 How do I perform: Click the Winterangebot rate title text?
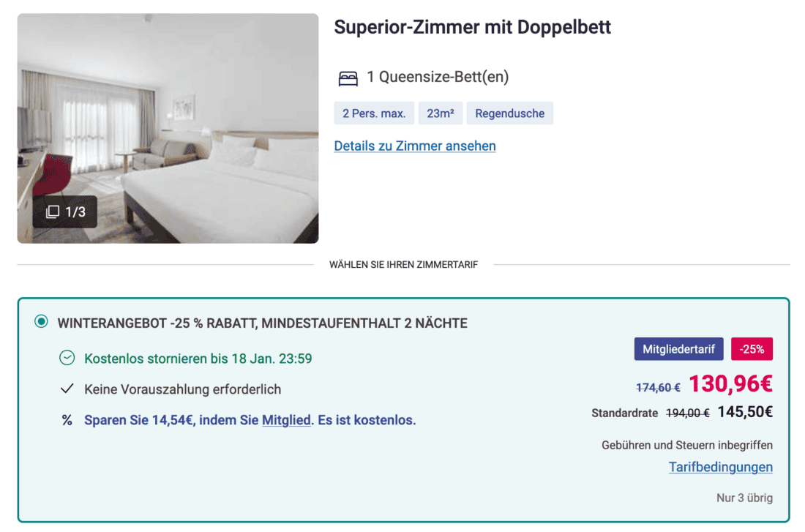pyautogui.click(x=262, y=323)
